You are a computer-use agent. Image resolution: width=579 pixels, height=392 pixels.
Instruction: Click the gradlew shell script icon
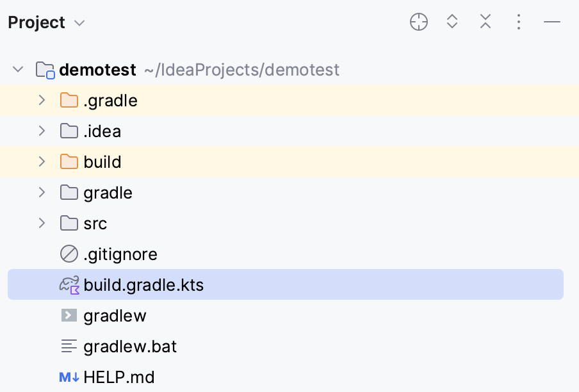pyautogui.click(x=69, y=316)
